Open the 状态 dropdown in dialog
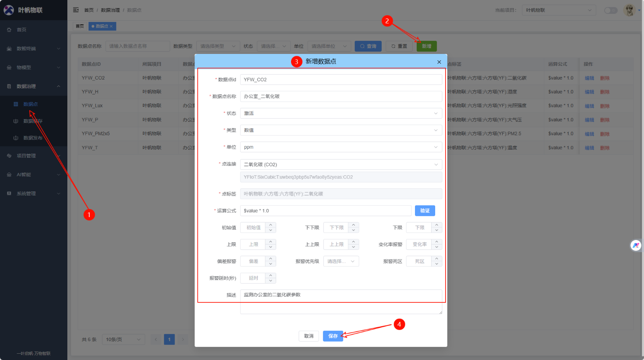Image resolution: width=644 pixels, height=360 pixels. coord(341,114)
